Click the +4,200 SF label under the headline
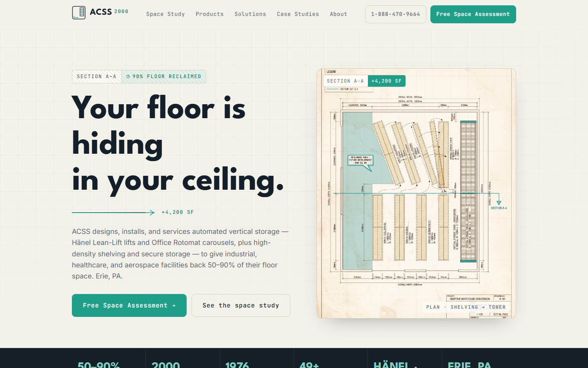Screen dimensions: 588x368 [178, 212]
